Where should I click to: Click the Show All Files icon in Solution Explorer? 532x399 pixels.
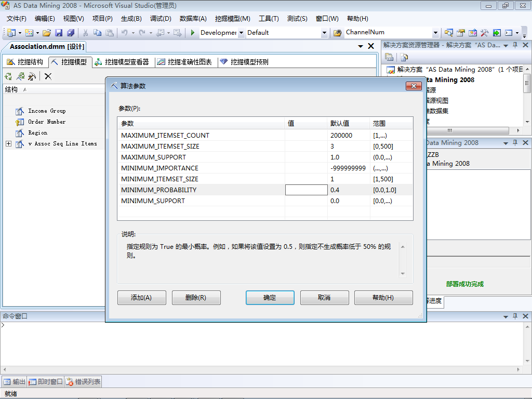[x=404, y=57]
